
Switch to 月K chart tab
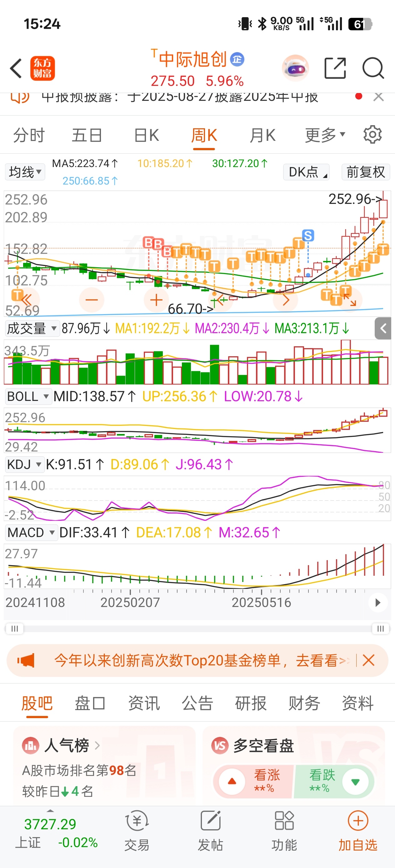coord(262,135)
